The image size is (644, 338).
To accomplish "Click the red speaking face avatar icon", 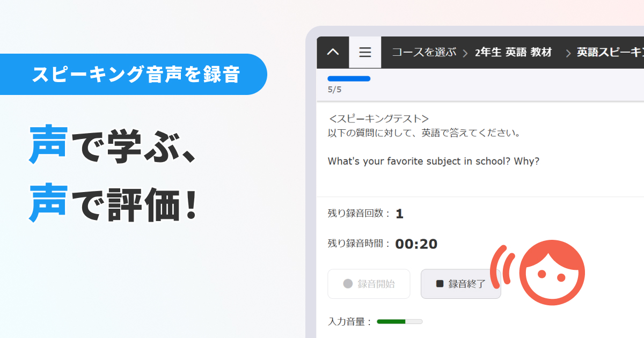I will (x=553, y=272).
